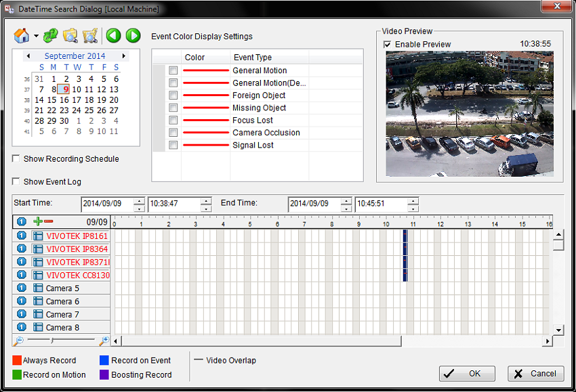The height and width of the screenshot is (392, 576).
Task: Open the dropdown arrow beside the home icon
Action: pyautogui.click(x=36, y=36)
